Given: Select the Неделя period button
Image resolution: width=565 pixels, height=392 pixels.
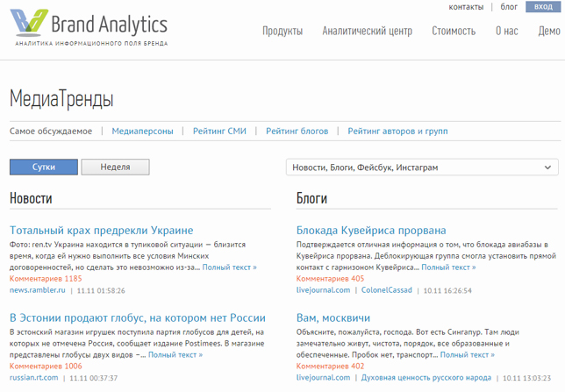Looking at the screenshot, I should [115, 167].
